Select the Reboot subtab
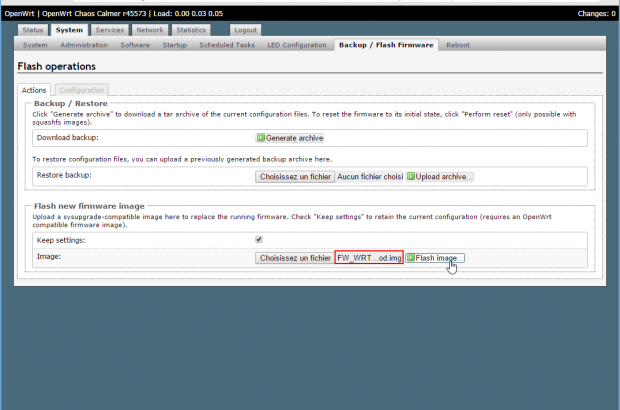The width and height of the screenshot is (620, 410). coord(458,45)
